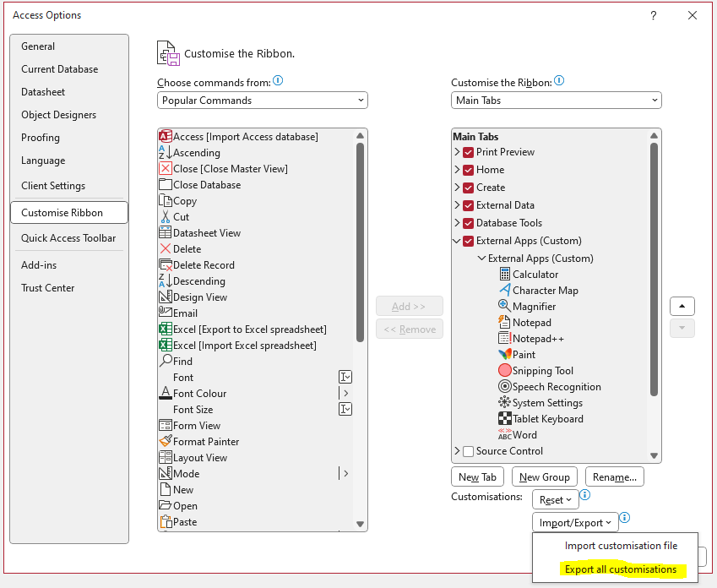The height and width of the screenshot is (588, 717).
Task: Select the Descending sort icon
Action: 165,280
